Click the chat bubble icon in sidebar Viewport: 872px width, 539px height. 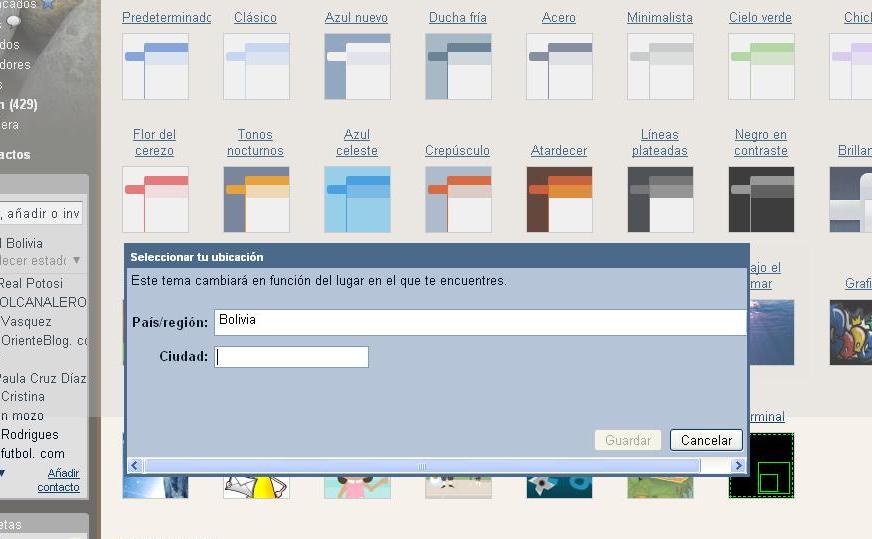(14, 22)
